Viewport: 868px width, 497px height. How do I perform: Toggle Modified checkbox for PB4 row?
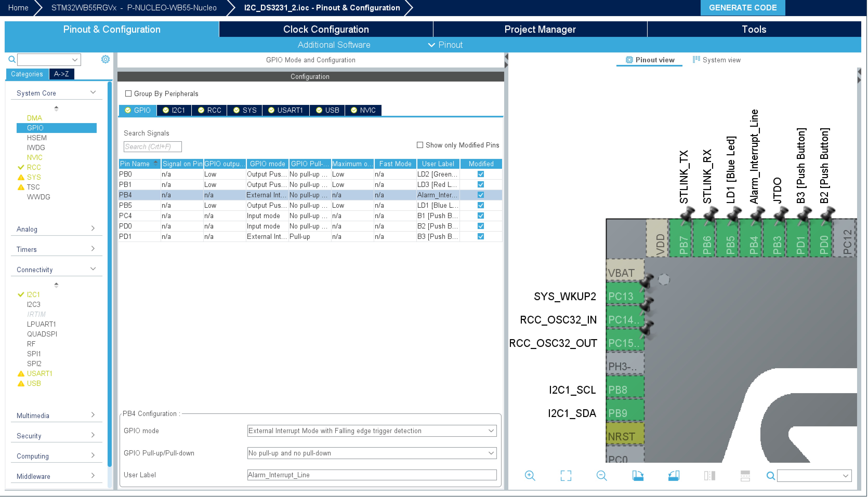click(x=481, y=195)
